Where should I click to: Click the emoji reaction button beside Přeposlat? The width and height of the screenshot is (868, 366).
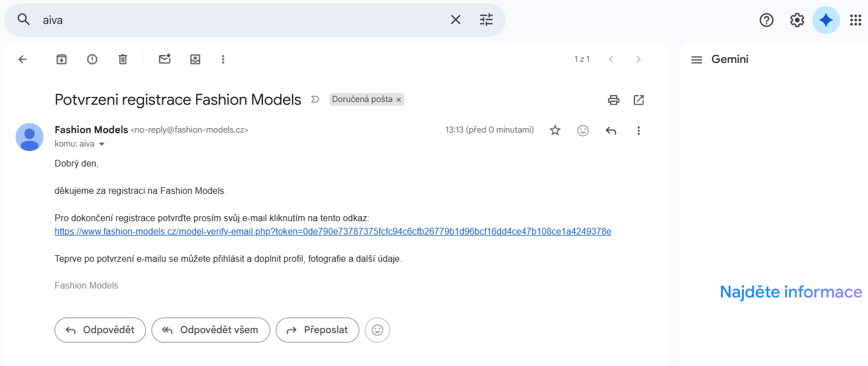point(377,330)
